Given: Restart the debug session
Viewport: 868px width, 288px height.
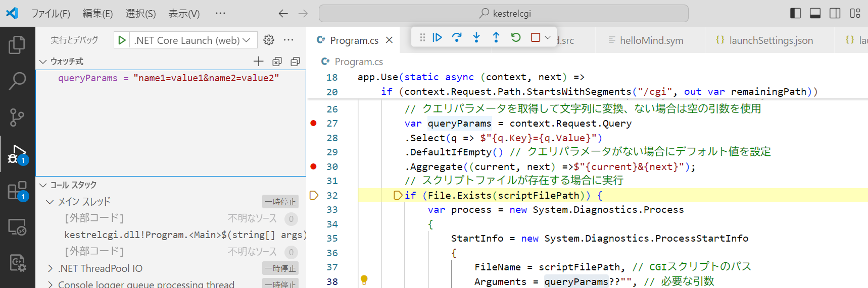Looking at the screenshot, I should pos(516,37).
